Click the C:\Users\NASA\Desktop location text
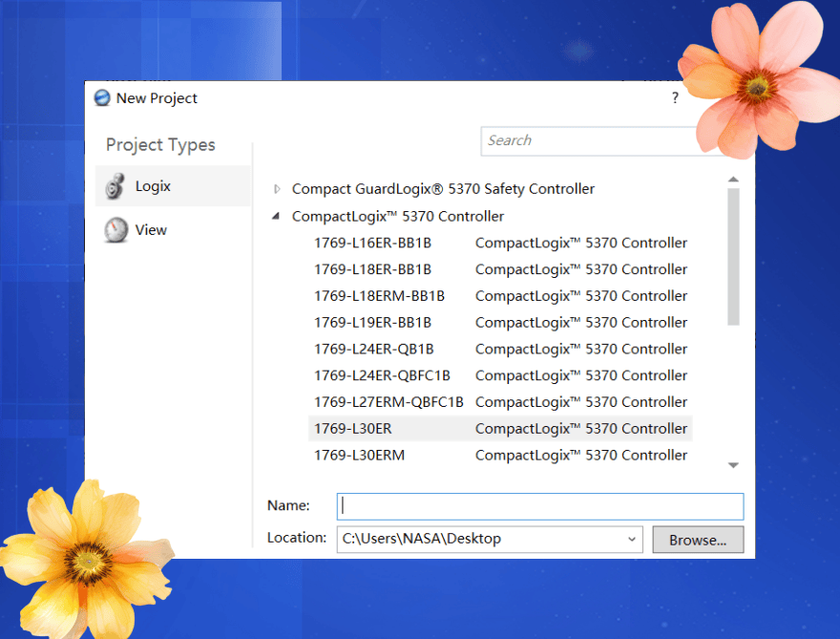The width and height of the screenshot is (840, 639). tap(422, 539)
